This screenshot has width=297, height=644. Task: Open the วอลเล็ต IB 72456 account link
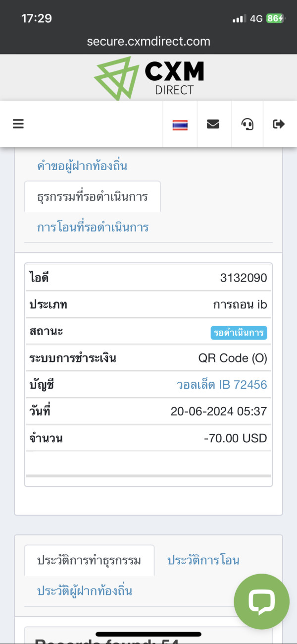222,384
